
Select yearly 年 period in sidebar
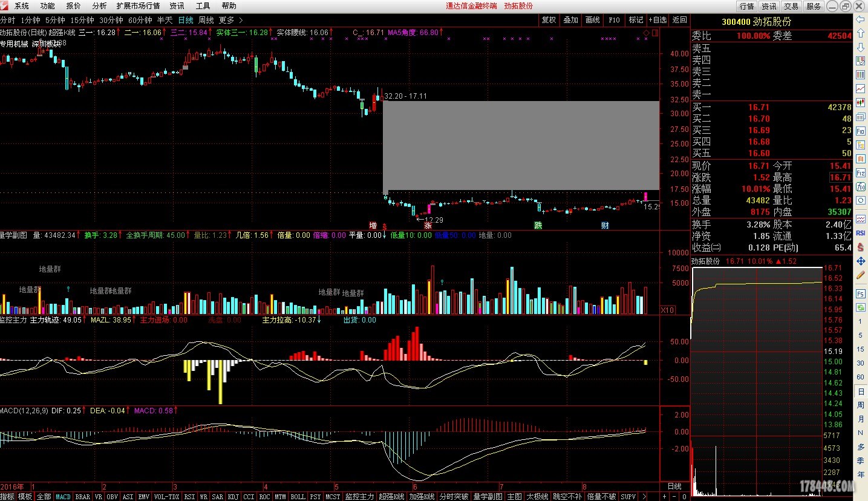(x=860, y=474)
